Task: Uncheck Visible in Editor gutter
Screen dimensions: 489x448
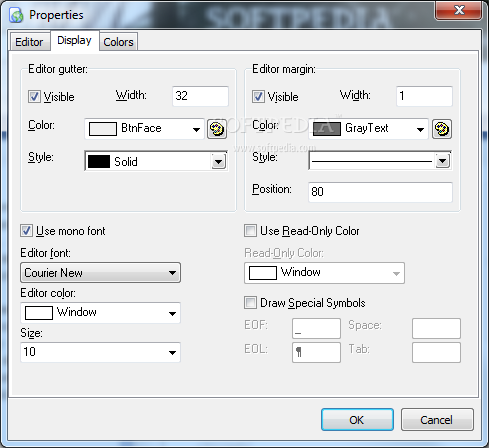Action: pos(34,97)
